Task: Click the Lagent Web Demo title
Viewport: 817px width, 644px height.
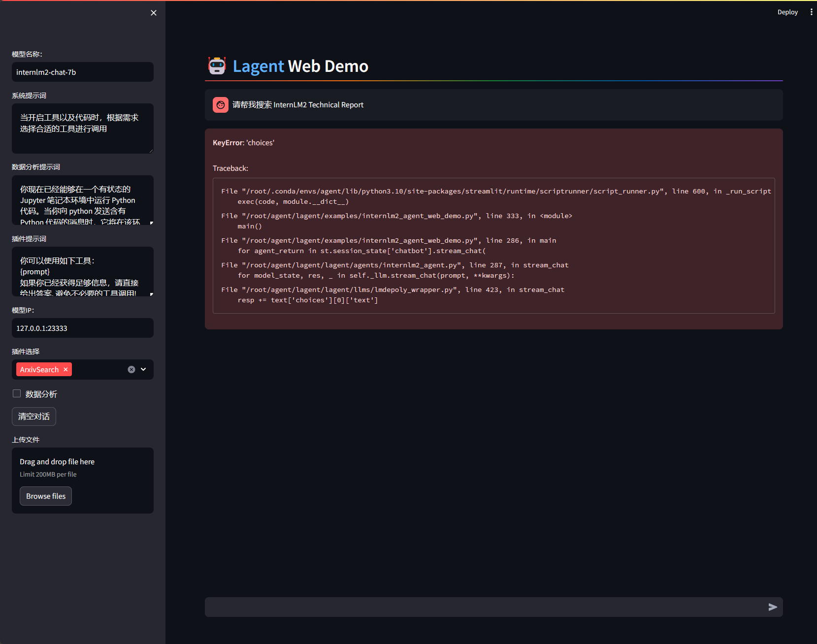Action: 300,66
